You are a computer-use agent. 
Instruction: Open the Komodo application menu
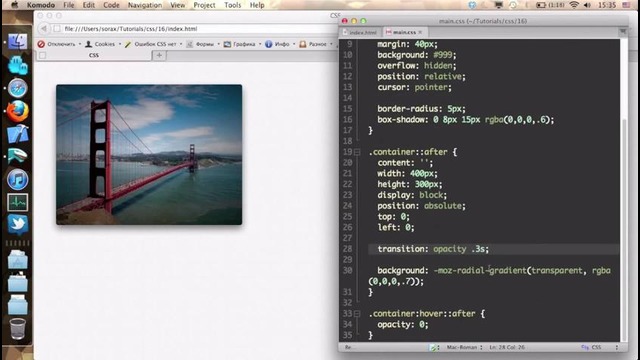pyautogui.click(x=41, y=5)
